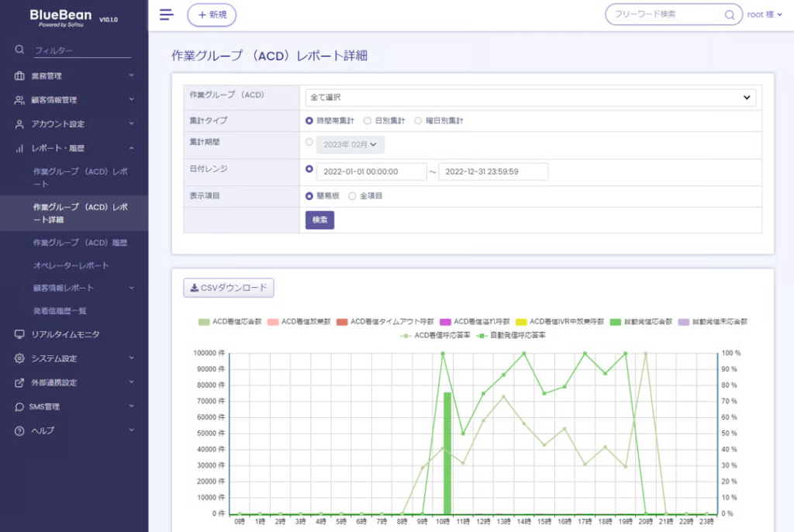794x532 pixels.
Task: Click the hamburger menu toggle icon
Action: [x=166, y=15]
